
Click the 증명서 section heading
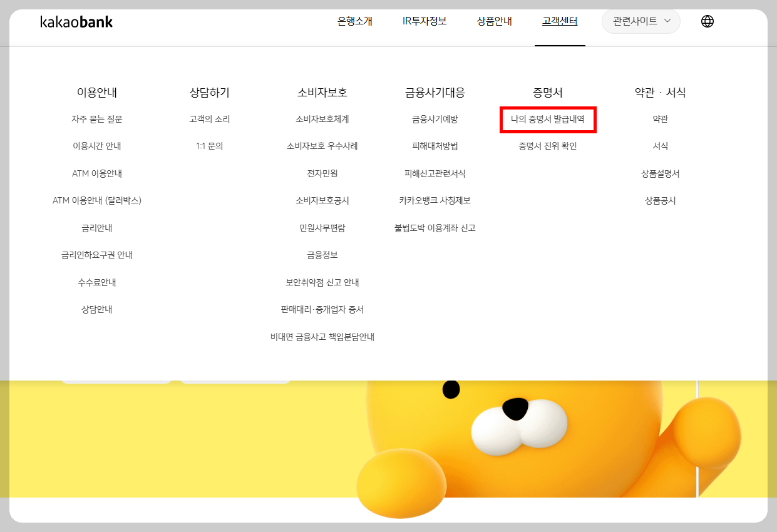[548, 93]
